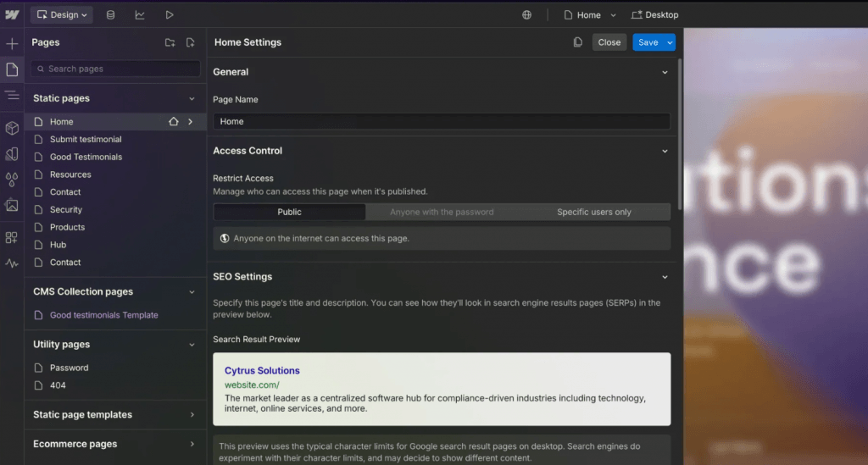Select Anyone with the password option
Image resolution: width=868 pixels, height=465 pixels.
click(441, 213)
